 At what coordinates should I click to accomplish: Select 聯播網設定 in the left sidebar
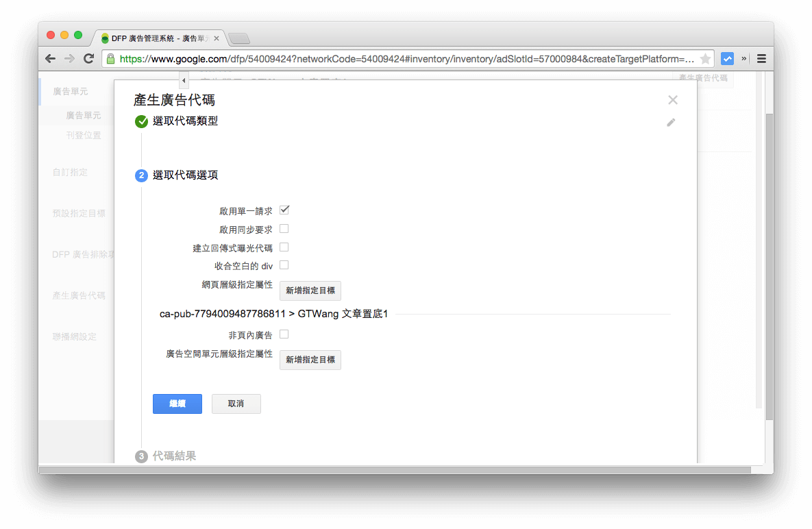click(71, 336)
